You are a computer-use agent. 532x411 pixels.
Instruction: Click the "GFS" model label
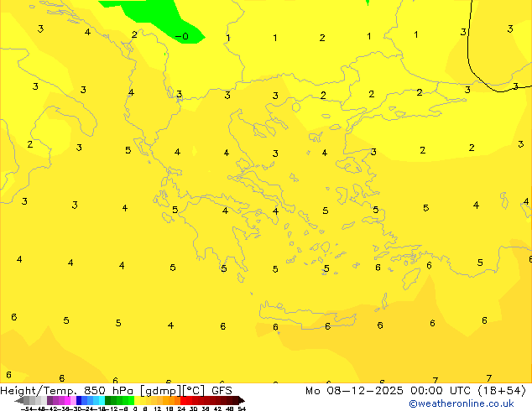tap(222, 391)
